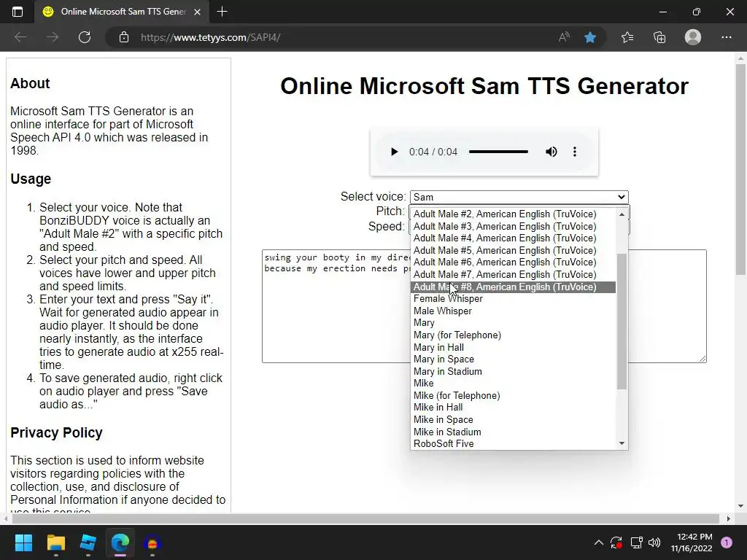This screenshot has height=560, width=747.
Task: Open the Select voice dropdown showing Sam
Action: tap(519, 197)
